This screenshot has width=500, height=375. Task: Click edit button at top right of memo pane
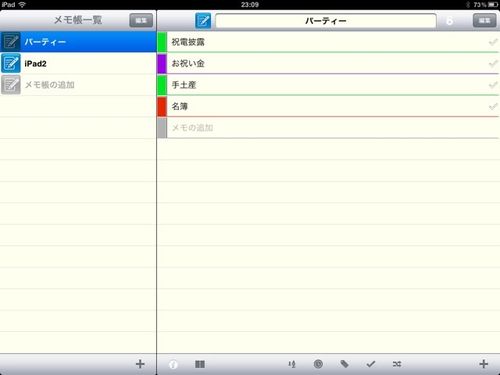pyautogui.click(x=484, y=21)
